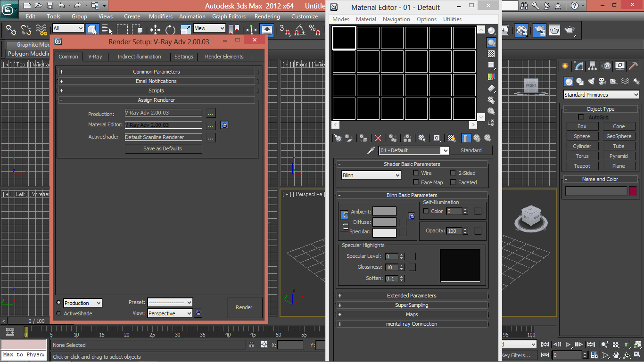
Task: Choose the Select and Scale tool
Action: [185, 30]
